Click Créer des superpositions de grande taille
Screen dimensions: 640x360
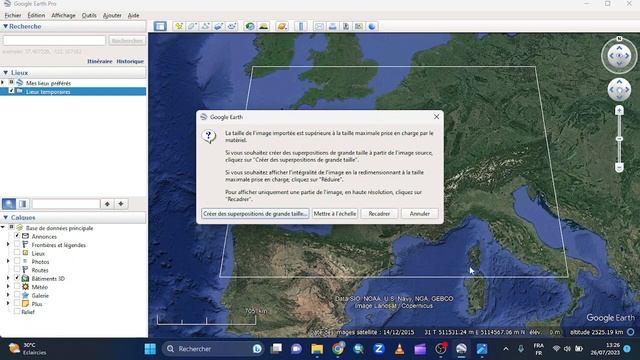point(255,213)
